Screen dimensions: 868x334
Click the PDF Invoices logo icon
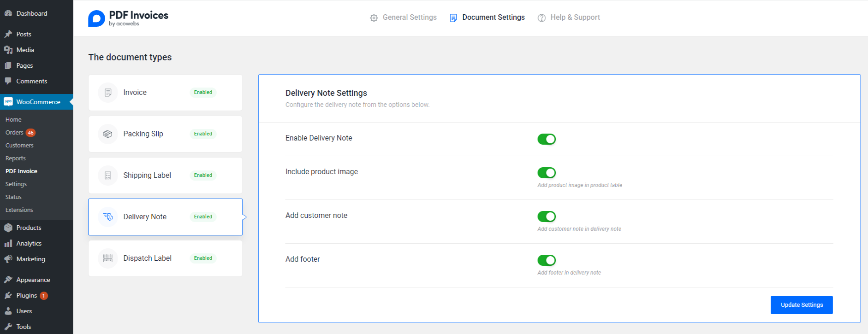[x=96, y=18]
